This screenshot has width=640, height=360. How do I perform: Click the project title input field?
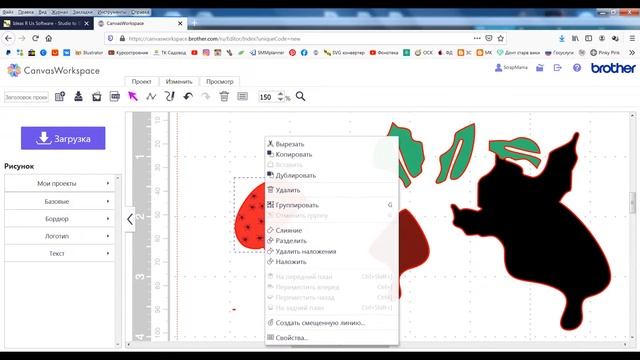point(27,97)
